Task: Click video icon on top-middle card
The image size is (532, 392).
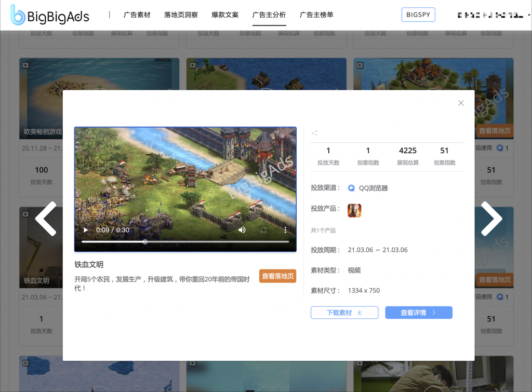Action: (192, 65)
